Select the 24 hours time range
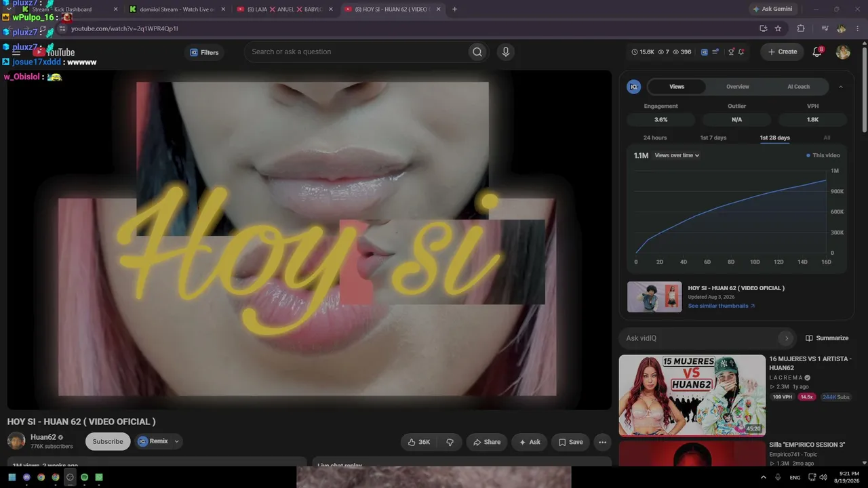This screenshot has height=488, width=868. [x=655, y=138]
